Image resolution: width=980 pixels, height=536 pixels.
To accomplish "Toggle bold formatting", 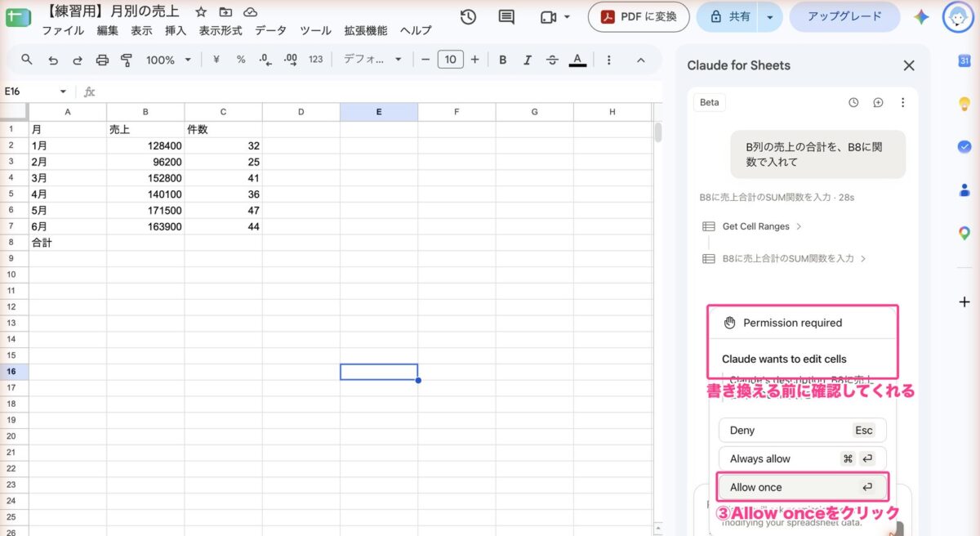I will [x=503, y=60].
